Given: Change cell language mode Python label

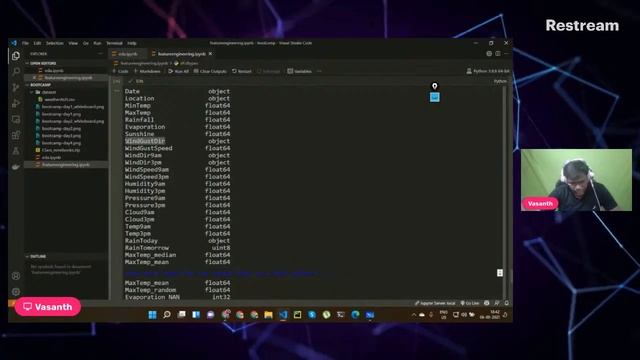Looking at the screenshot, I should click(500, 81).
